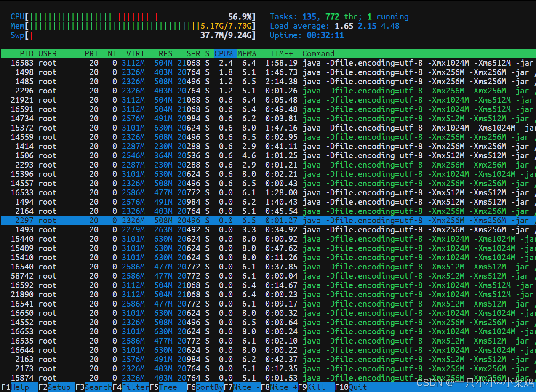
Task: Select process row with PID 16541
Action: 268,304
